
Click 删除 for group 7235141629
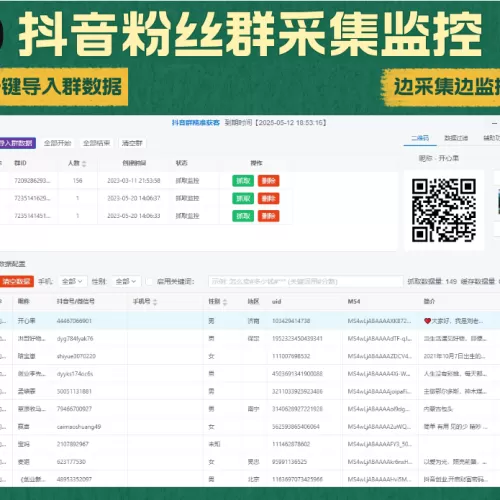tap(268, 198)
